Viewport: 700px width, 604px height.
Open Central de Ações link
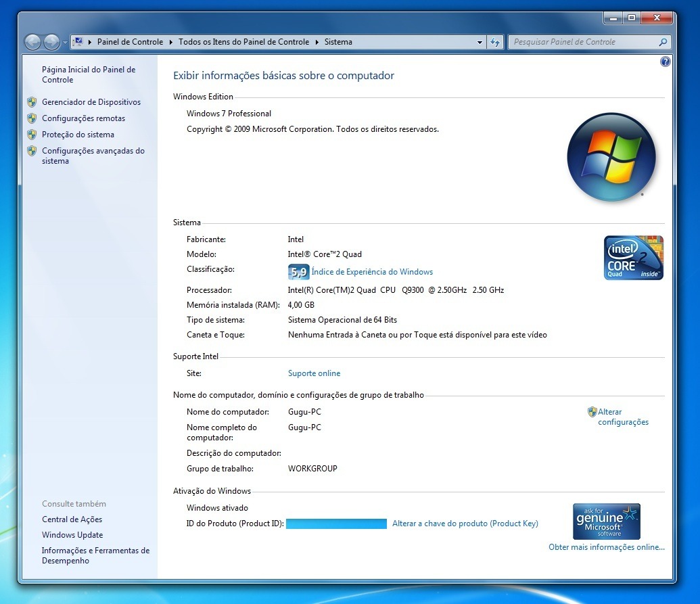click(x=72, y=519)
